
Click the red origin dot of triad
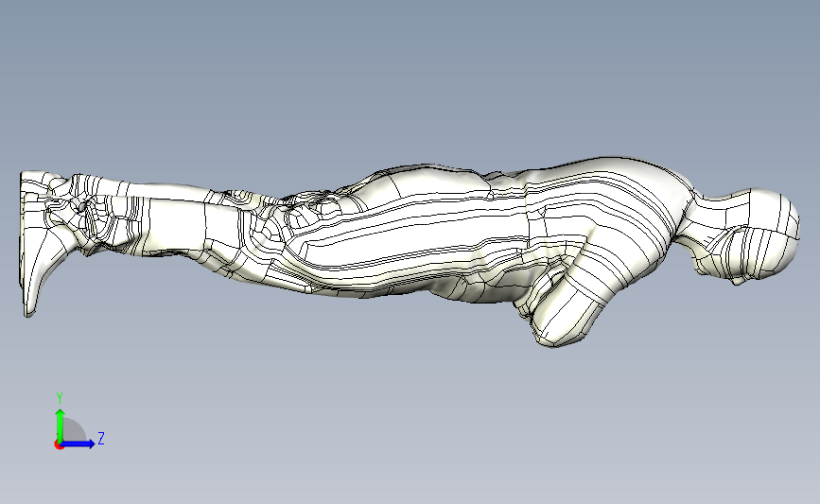click(x=59, y=444)
